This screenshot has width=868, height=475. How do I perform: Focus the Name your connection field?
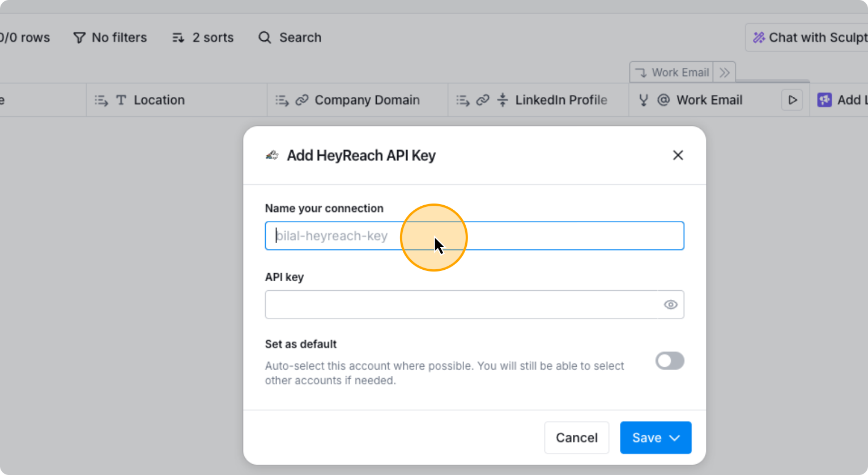pos(474,236)
